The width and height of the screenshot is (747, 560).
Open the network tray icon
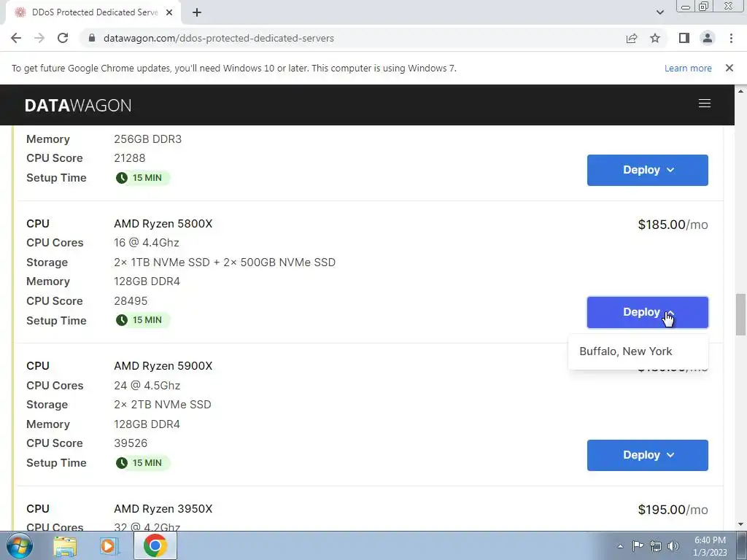(x=656, y=546)
